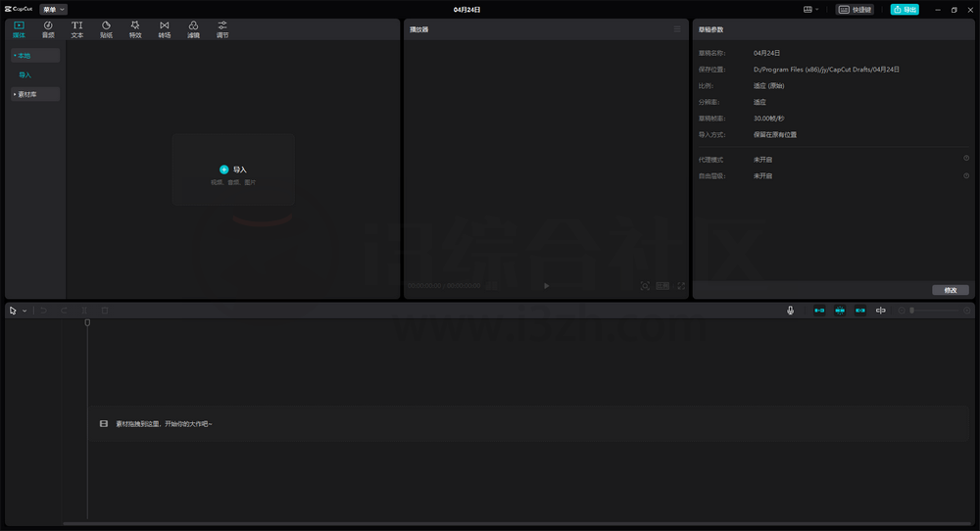Toggle main track magnet snapping
The height and width of the screenshot is (531, 980).
(x=819, y=311)
